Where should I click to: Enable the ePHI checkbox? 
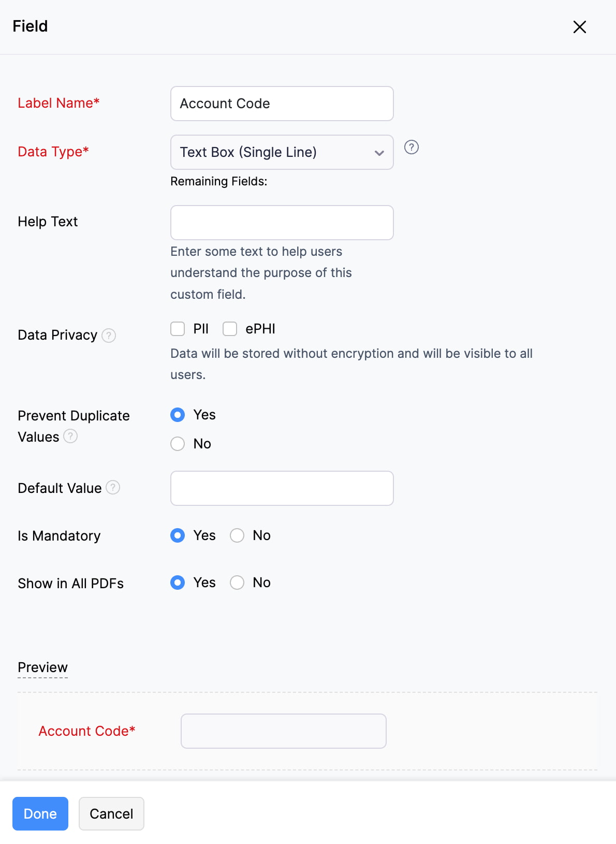click(230, 329)
